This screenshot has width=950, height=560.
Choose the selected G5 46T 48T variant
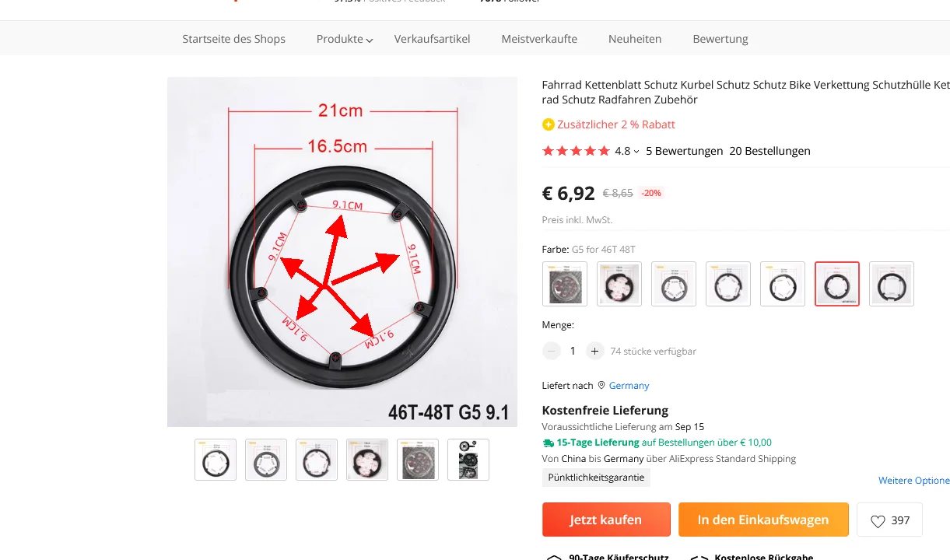pos(837,284)
